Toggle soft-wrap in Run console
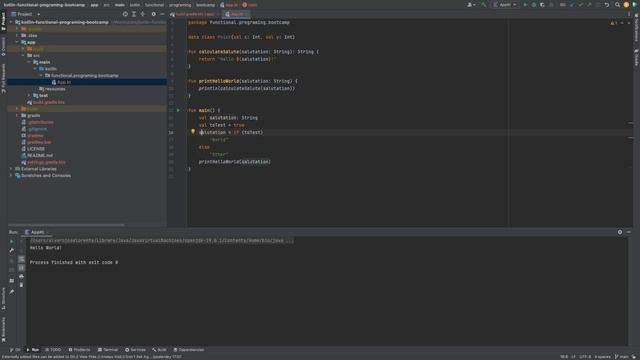Viewport: 640px width, 360px height. click(x=21, y=259)
